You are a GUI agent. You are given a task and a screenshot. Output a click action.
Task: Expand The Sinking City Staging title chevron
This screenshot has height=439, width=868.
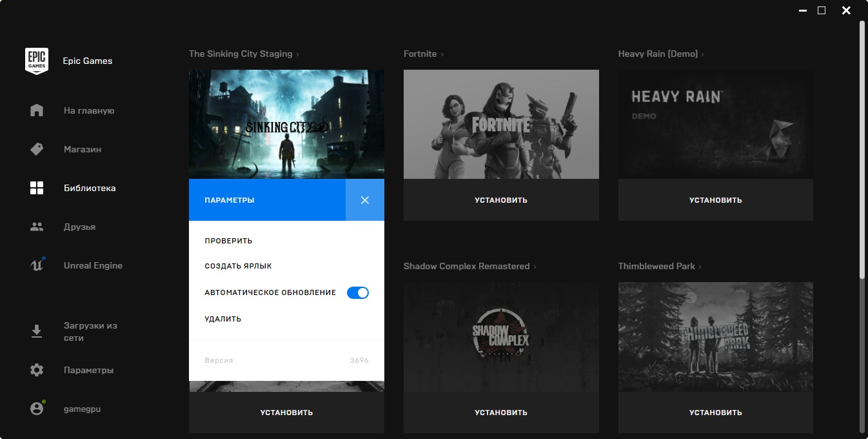click(297, 54)
